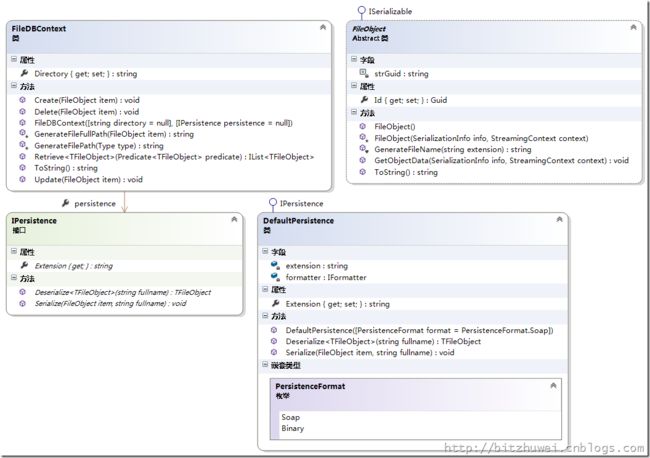Click field icon beside formatter : IFormatter
The height and width of the screenshot is (458, 650).
click(x=275, y=277)
